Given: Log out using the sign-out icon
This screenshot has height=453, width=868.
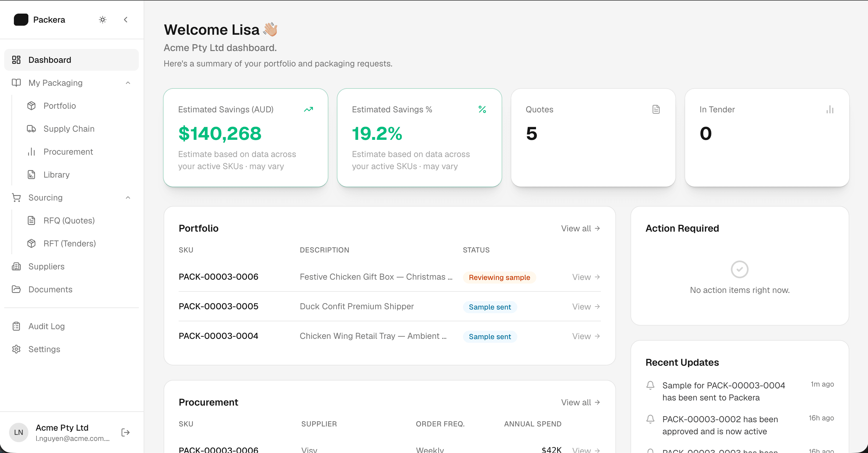Looking at the screenshot, I should coord(125,432).
